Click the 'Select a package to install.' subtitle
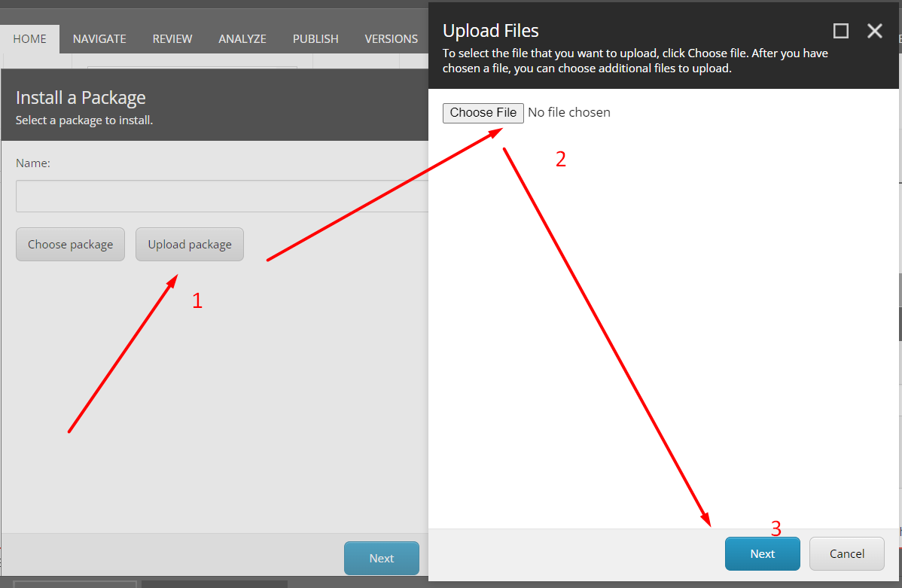 (84, 120)
